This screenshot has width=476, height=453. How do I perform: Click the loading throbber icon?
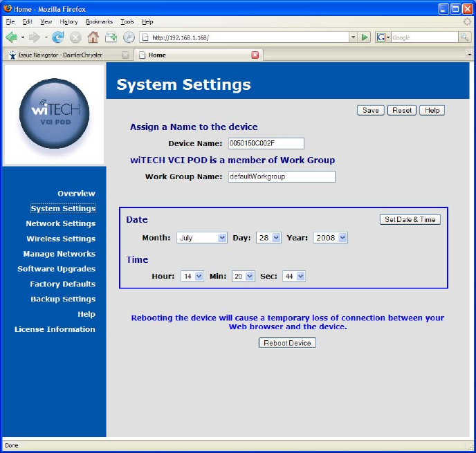click(467, 21)
